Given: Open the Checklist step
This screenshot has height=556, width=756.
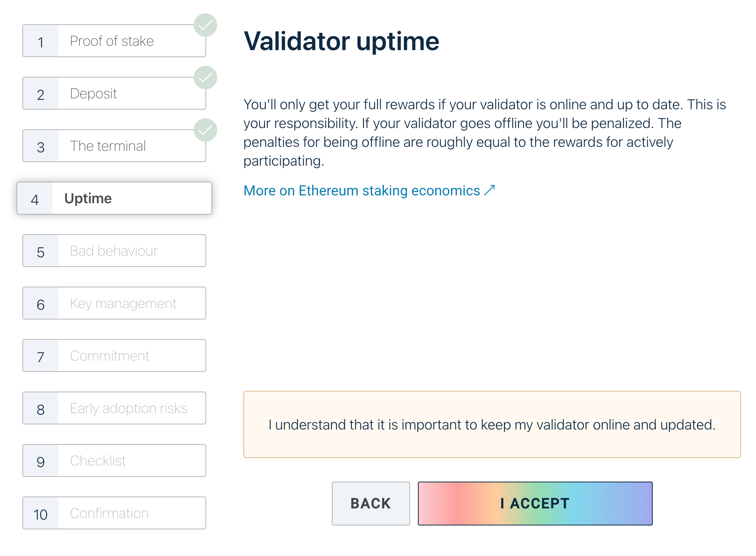Looking at the screenshot, I should click(x=114, y=461).
